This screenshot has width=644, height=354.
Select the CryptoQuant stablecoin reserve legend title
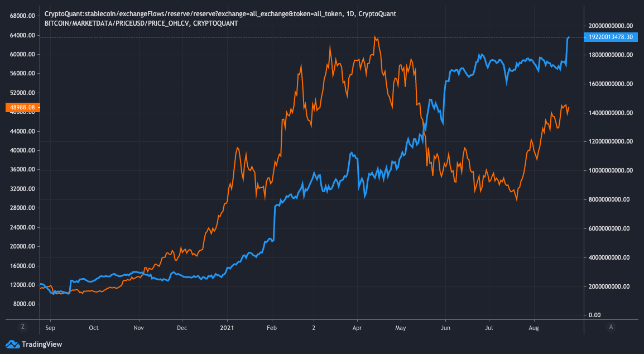[x=220, y=13]
